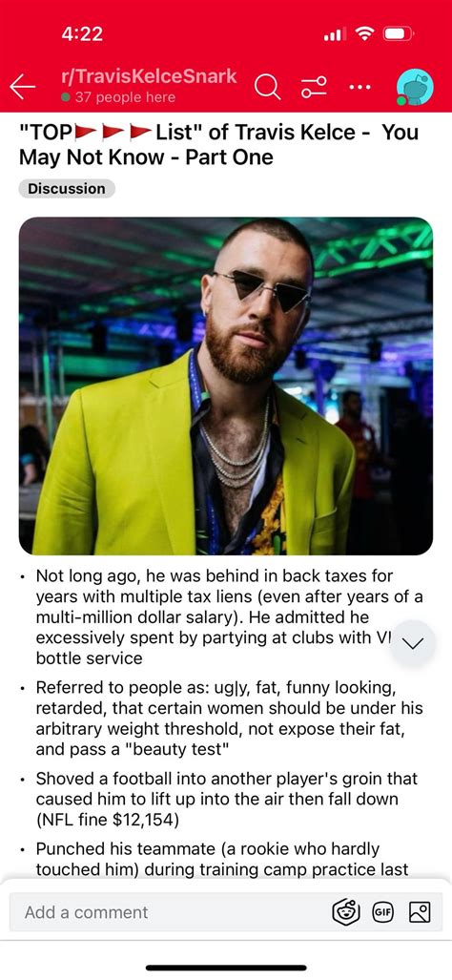Open the post photo of man in yellow blazer
This screenshot has width=452, height=980.
click(x=226, y=386)
